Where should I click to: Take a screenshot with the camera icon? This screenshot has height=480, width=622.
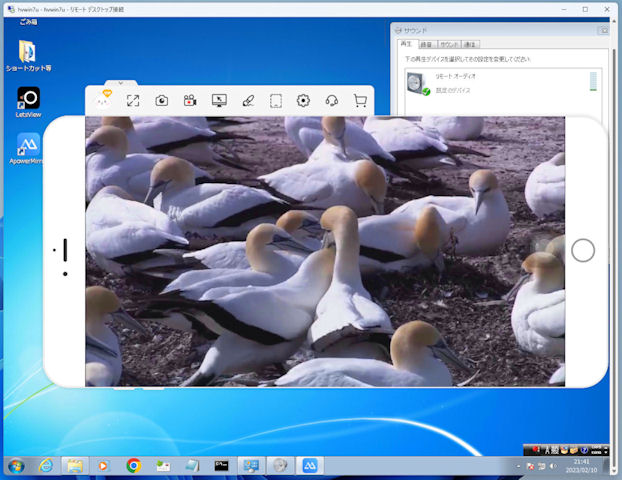(x=161, y=101)
